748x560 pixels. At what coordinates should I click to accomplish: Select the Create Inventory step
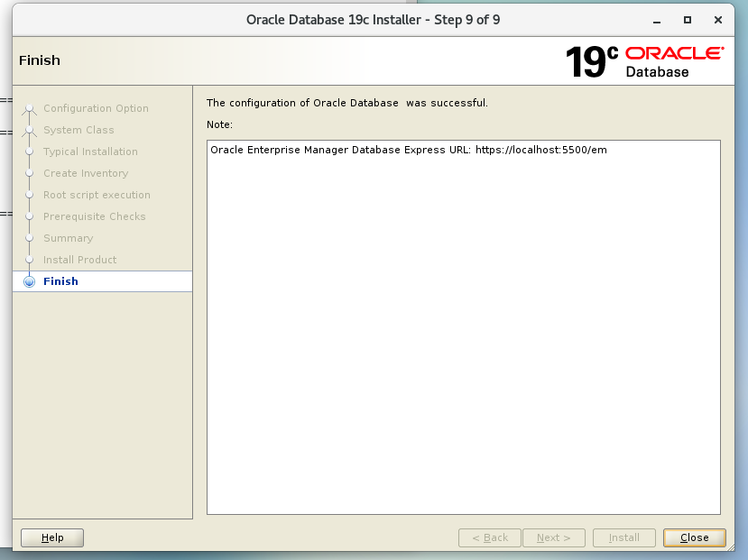86,173
